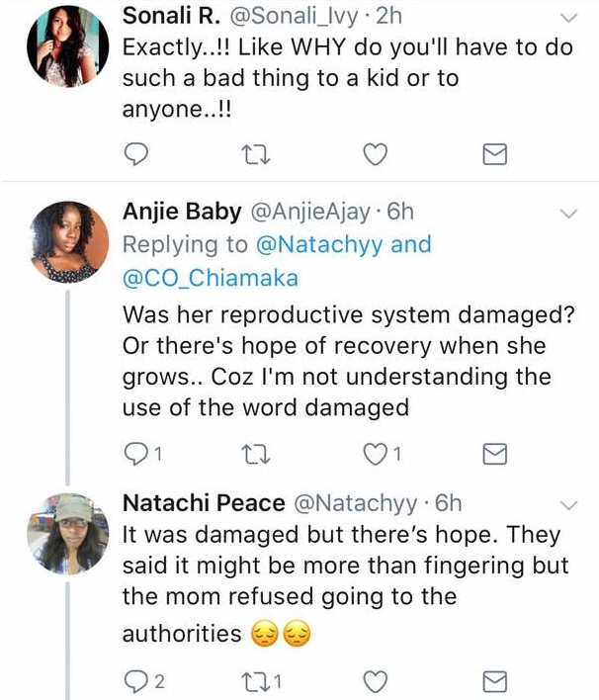Open the @CO_Chiamaka mention link
The width and height of the screenshot is (599, 700).
tap(210, 278)
